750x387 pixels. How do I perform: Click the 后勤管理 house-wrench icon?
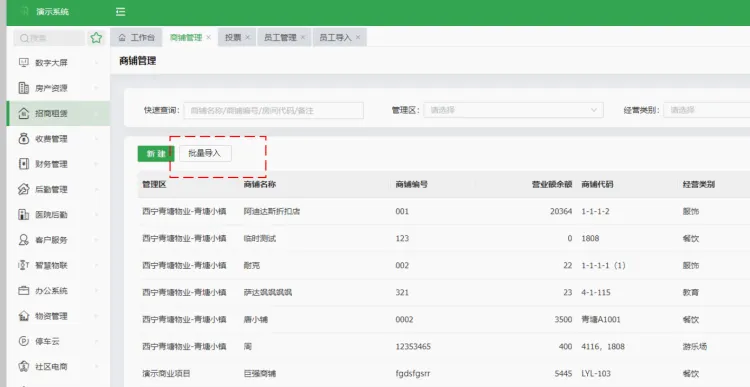23,189
